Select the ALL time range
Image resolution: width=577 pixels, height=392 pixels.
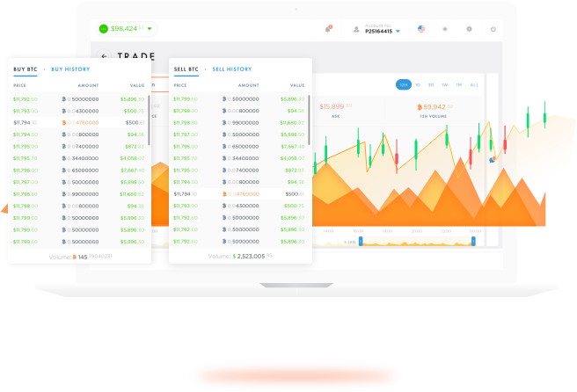(x=474, y=84)
